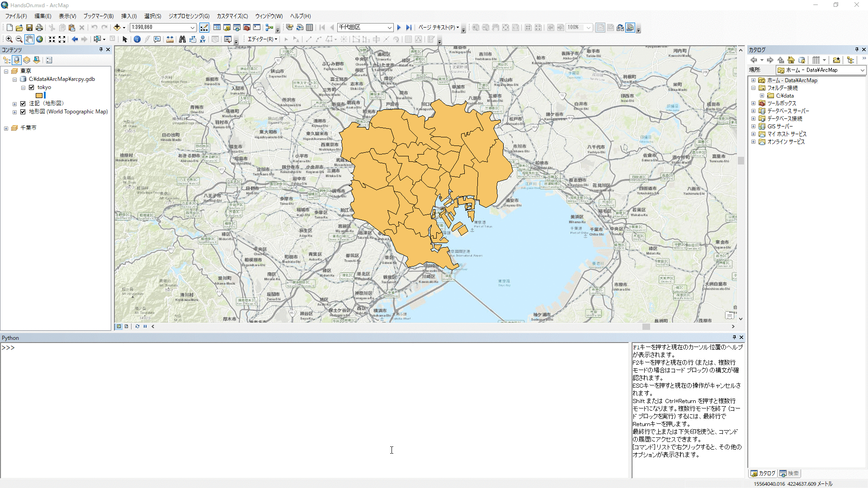
Task: Select the Identify tool
Action: 137,39
